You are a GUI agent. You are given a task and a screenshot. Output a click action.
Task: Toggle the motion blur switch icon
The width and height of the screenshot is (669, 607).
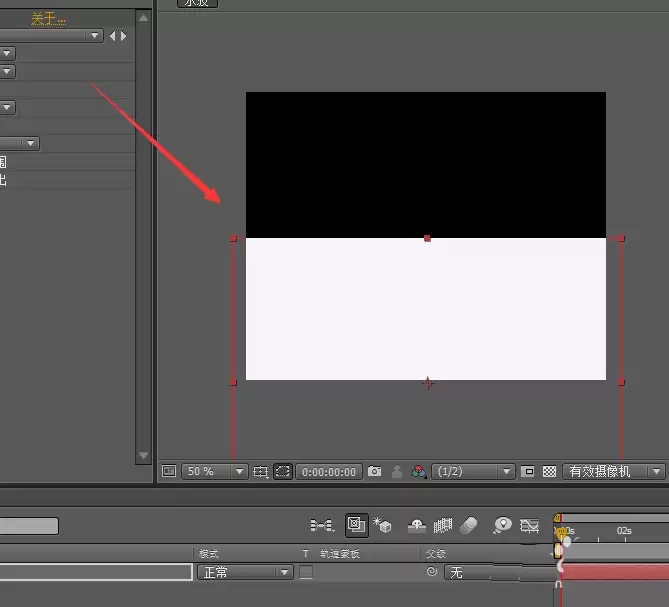coord(468,525)
